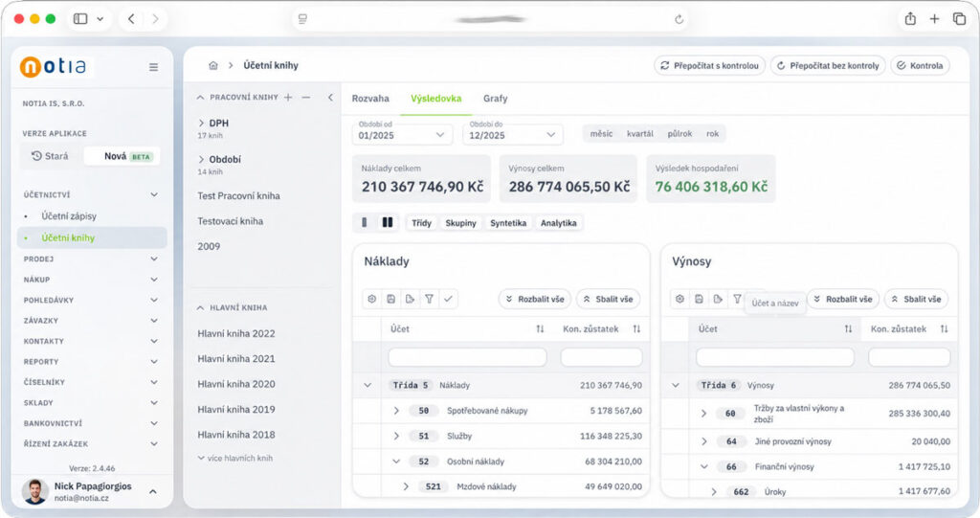Open the hamburger menu beside the Notia logo
980x518 pixels.
pos(153,67)
